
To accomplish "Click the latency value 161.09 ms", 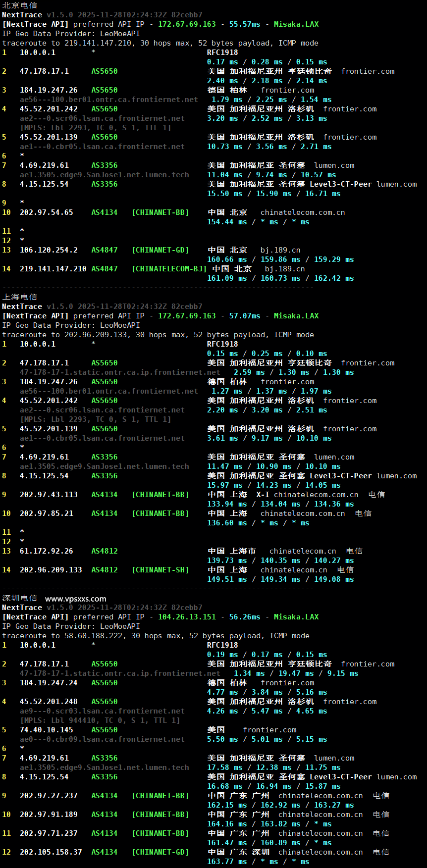I will point(227,278).
